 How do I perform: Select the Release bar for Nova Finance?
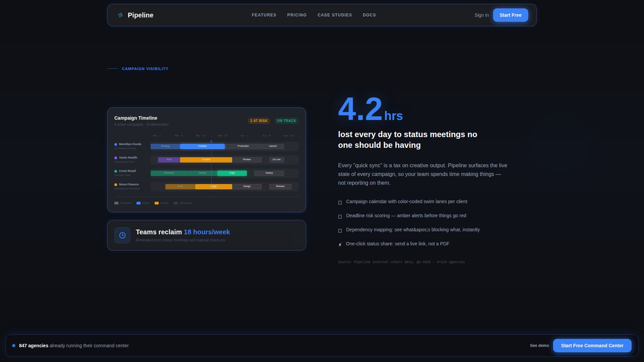pos(280,186)
